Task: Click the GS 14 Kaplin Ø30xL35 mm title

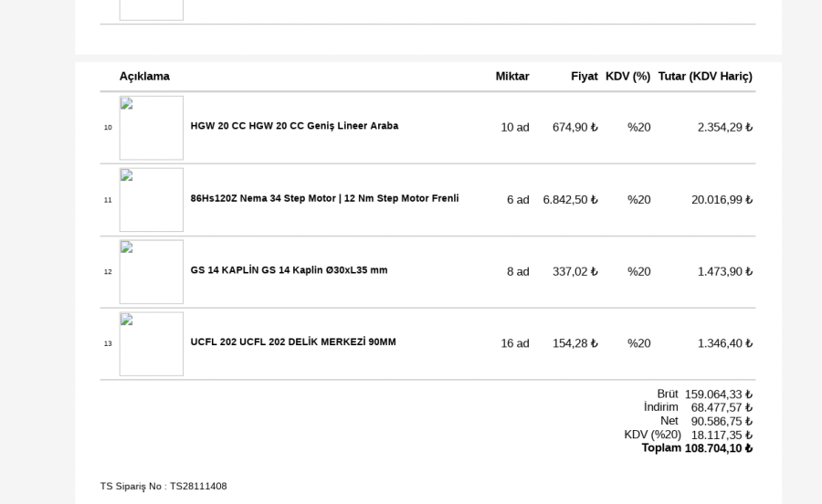Action: (289, 270)
